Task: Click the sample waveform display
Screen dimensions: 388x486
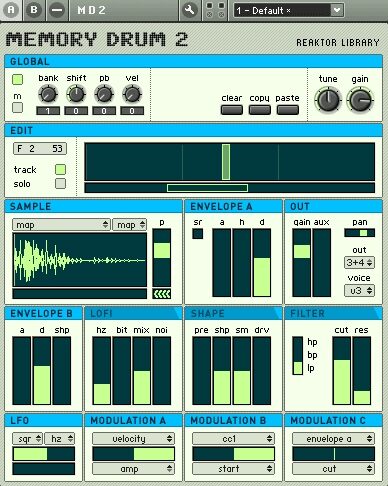Action: [80, 260]
